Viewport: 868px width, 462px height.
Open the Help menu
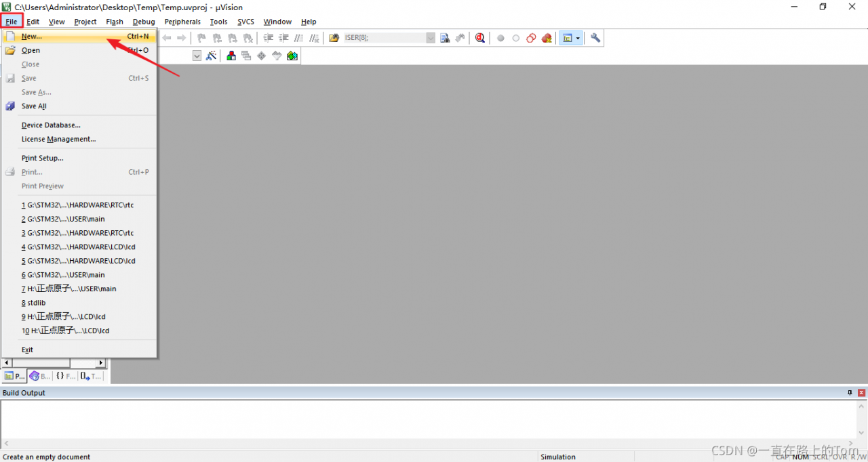coord(309,22)
